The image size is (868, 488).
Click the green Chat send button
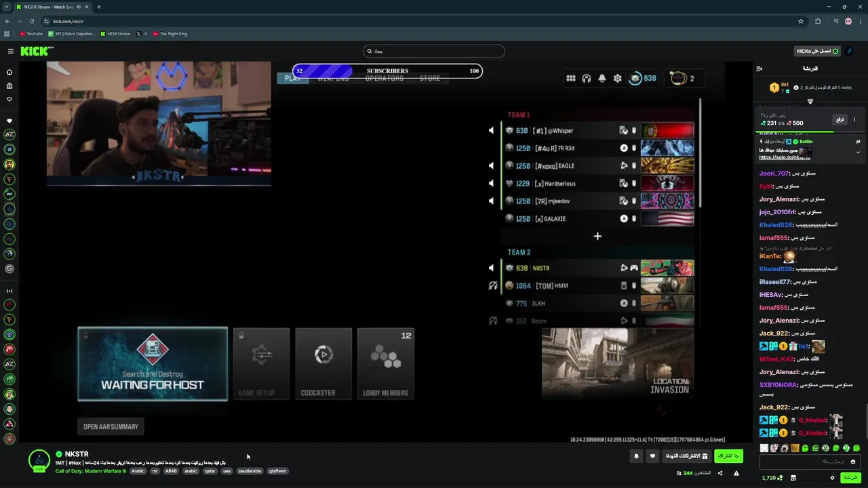click(x=850, y=478)
